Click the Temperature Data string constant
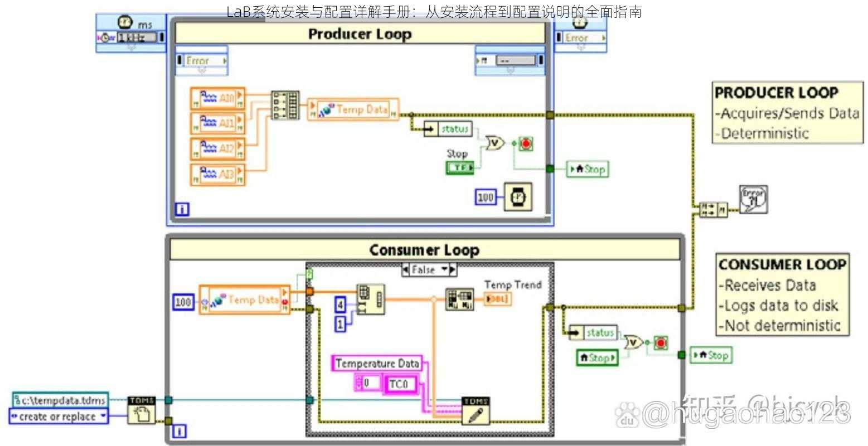This screenshot has width=868, height=446. (377, 363)
